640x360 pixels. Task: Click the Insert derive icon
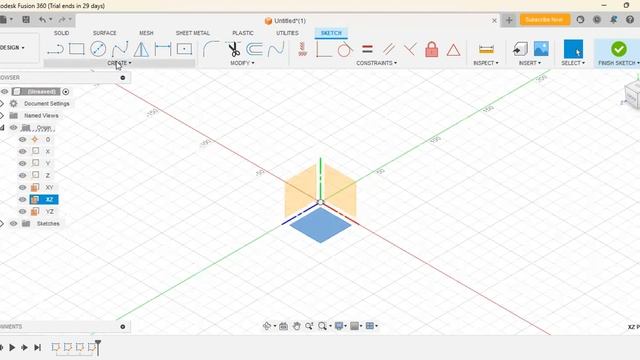point(520,49)
